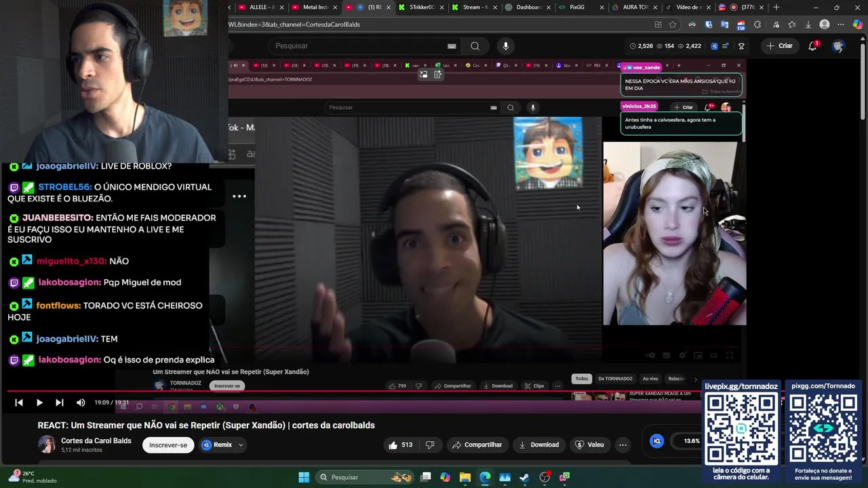
Task: Click the livepix.gg/tornnadoz QR code
Action: tap(741, 428)
